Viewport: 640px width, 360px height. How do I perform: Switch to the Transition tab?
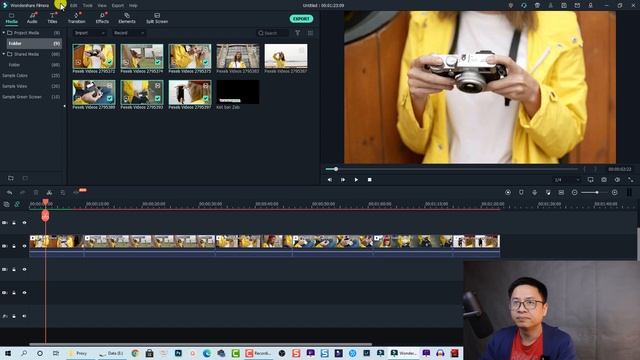(76, 18)
